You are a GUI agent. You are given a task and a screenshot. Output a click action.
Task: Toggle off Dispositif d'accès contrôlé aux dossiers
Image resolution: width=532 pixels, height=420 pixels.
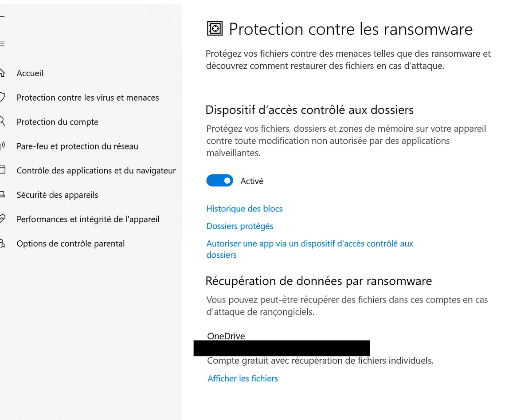coord(219,181)
